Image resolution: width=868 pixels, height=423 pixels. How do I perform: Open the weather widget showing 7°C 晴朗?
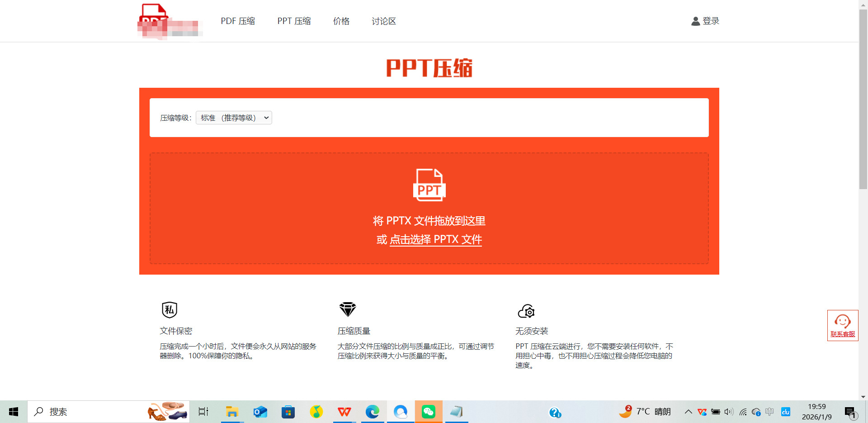click(x=645, y=412)
